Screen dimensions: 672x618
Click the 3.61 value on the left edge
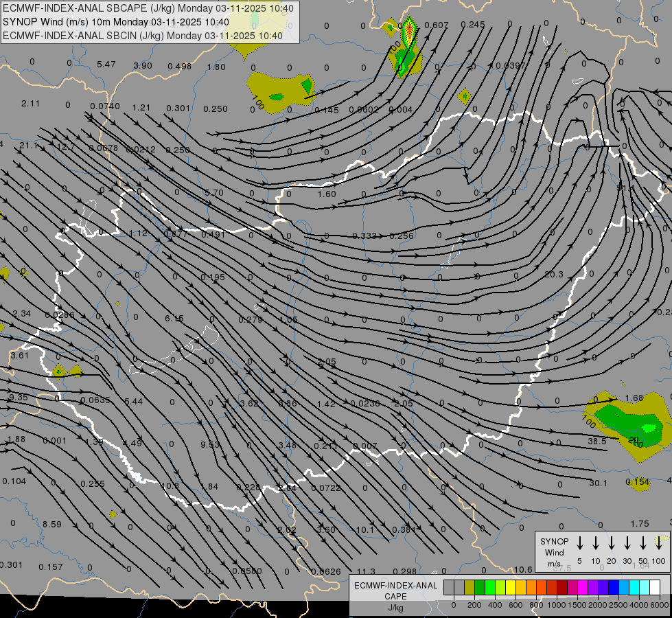(x=20, y=355)
